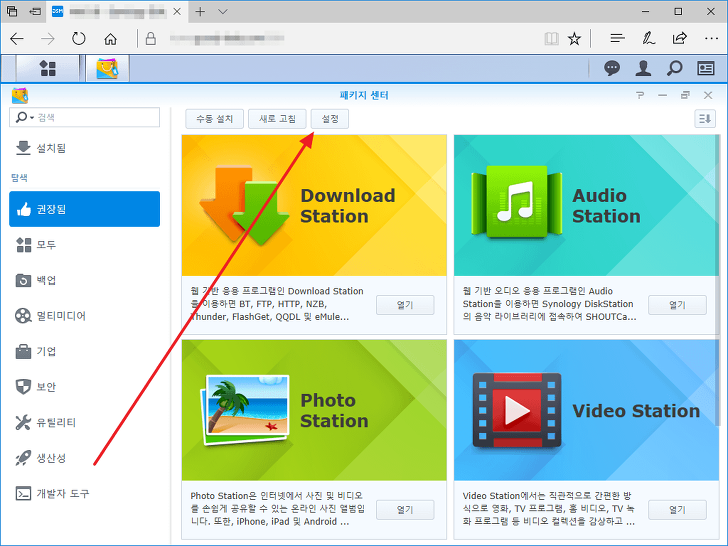Open Video Station with 열기 button
The image size is (728, 546).
[677, 510]
